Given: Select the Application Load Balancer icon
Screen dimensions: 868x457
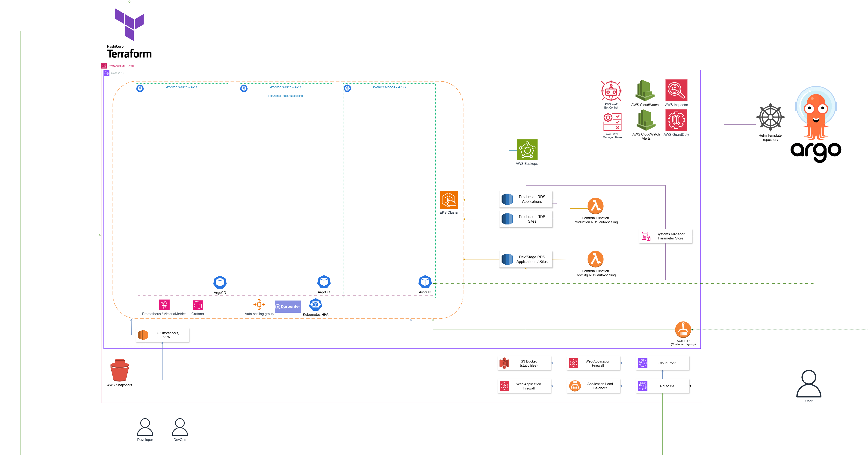Looking at the screenshot, I should (x=575, y=386).
